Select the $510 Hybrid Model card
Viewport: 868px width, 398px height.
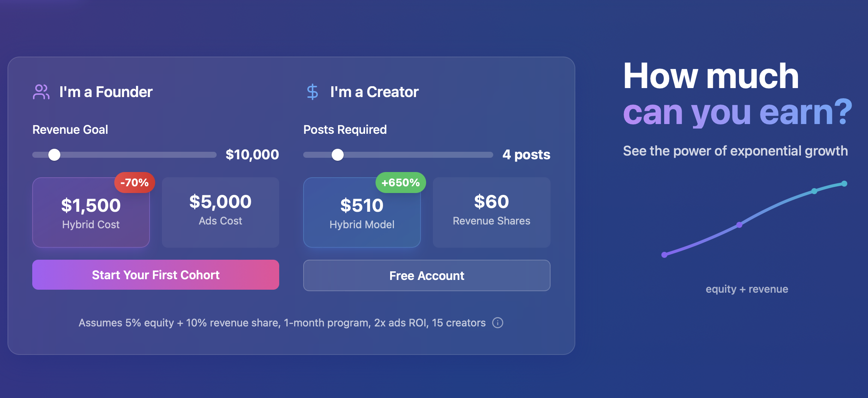[362, 212]
